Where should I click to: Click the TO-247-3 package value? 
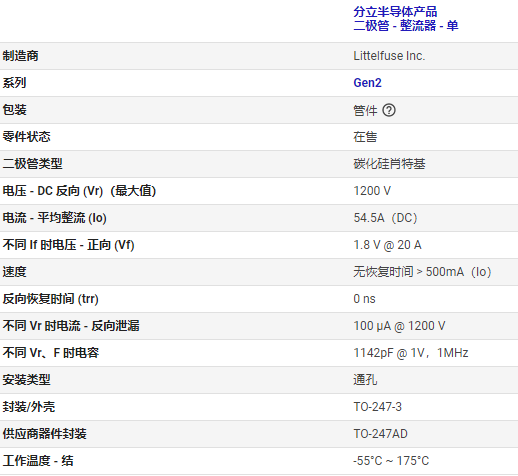pos(378,407)
